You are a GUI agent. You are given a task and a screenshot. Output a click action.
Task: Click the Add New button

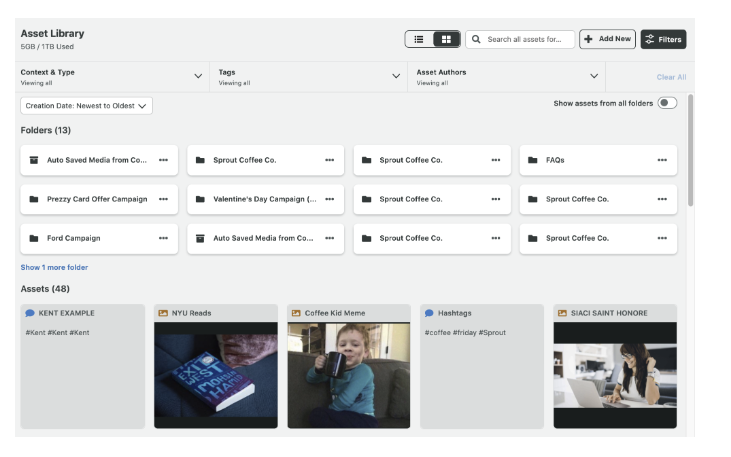tap(607, 39)
